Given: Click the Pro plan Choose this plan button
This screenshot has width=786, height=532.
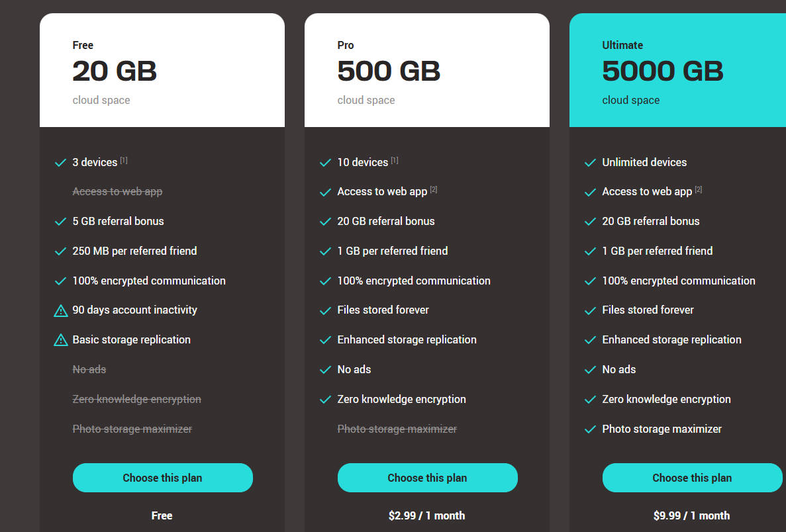Looking at the screenshot, I should pos(427,477).
